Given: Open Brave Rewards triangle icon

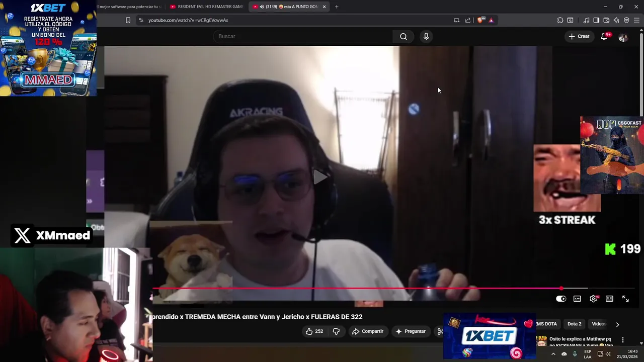Looking at the screenshot, I should point(491,20).
